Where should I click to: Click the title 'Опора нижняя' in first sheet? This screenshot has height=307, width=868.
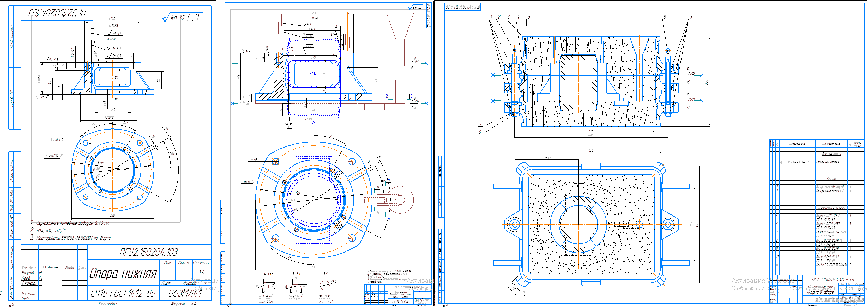pos(123,274)
